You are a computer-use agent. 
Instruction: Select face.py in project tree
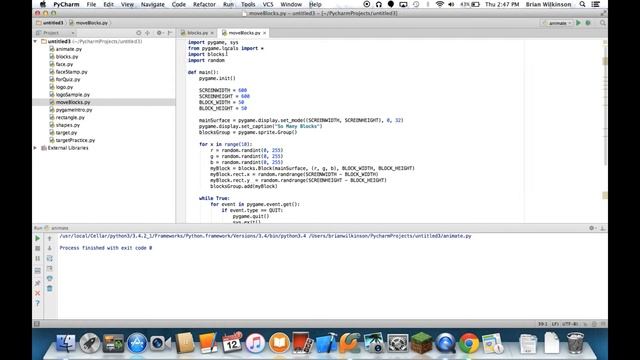64,64
